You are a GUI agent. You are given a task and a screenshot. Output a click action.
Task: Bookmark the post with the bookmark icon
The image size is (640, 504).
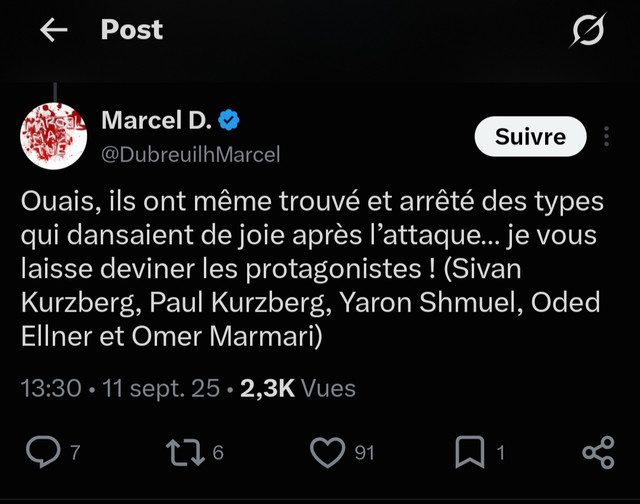(470, 452)
